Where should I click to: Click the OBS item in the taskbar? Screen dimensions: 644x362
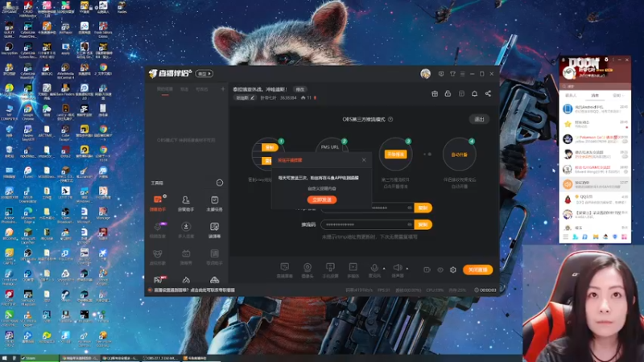tap(160, 358)
